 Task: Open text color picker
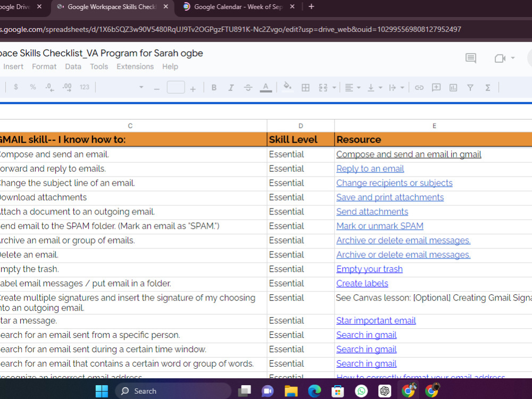click(265, 88)
